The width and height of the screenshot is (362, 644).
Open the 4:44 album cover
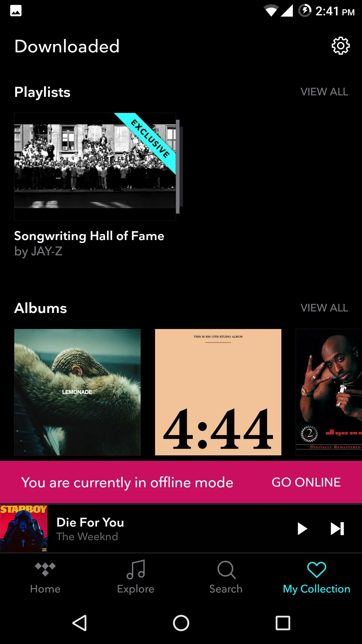point(218,392)
